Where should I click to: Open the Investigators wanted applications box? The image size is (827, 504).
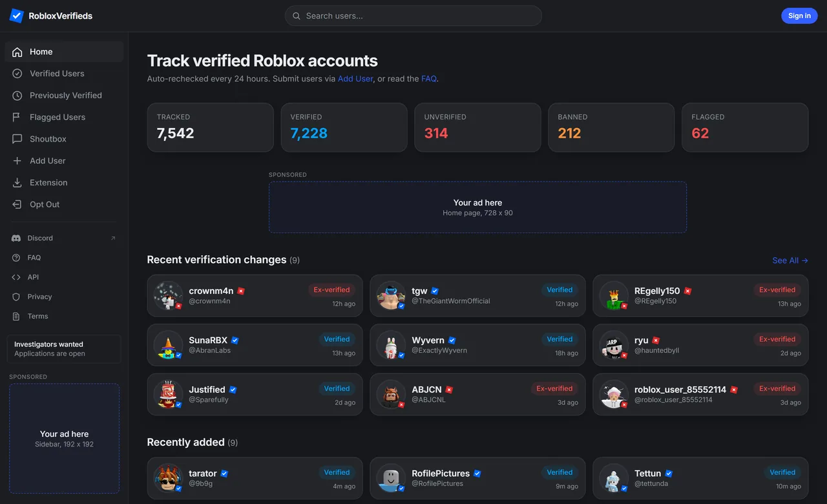point(64,349)
